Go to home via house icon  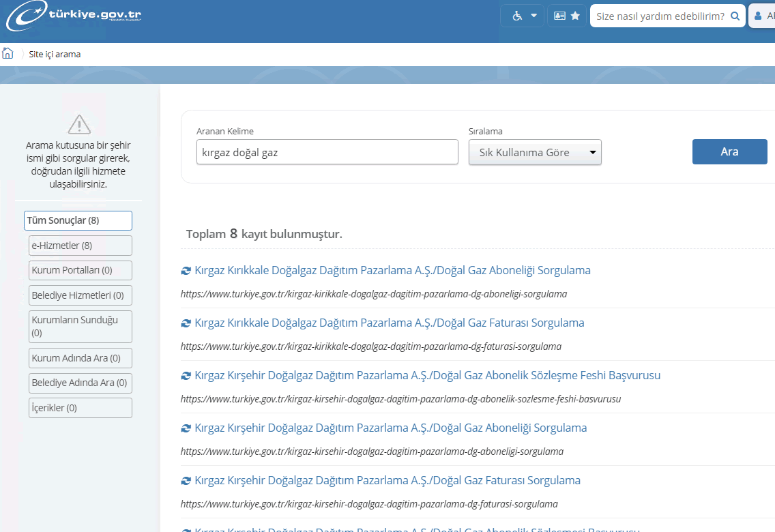pyautogui.click(x=8, y=54)
